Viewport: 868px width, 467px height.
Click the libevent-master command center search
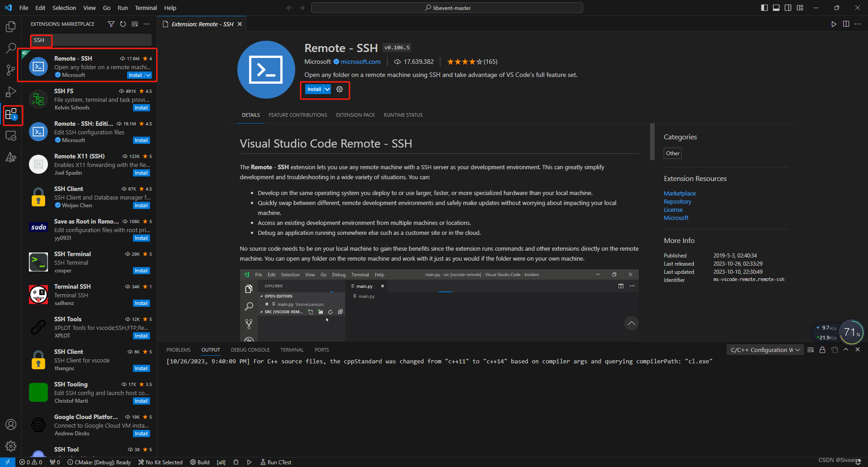[x=447, y=8]
